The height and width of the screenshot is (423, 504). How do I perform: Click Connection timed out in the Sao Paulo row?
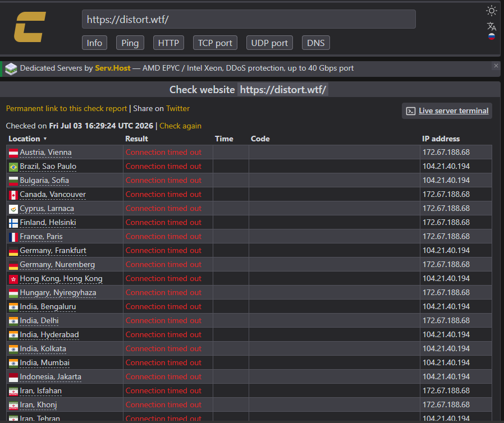[x=163, y=167]
